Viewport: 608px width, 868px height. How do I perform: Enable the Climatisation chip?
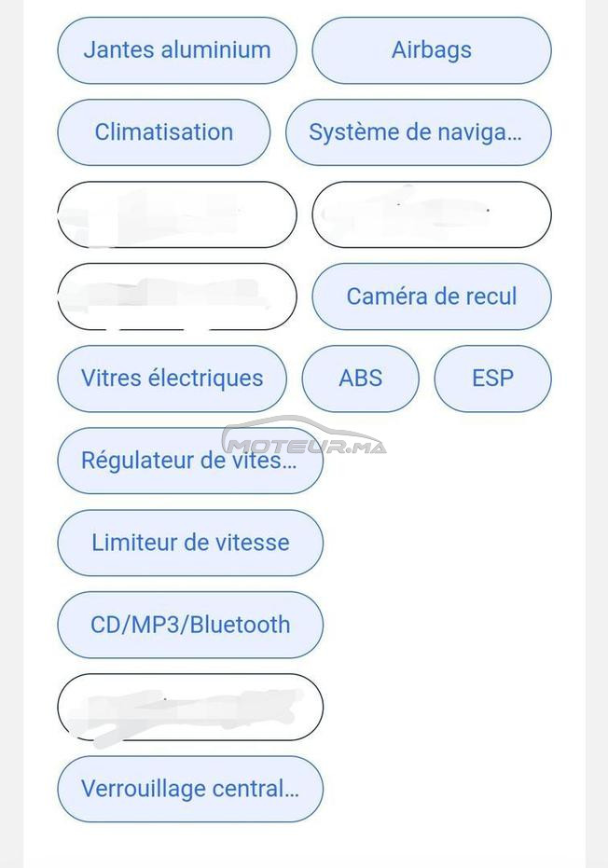tap(164, 132)
